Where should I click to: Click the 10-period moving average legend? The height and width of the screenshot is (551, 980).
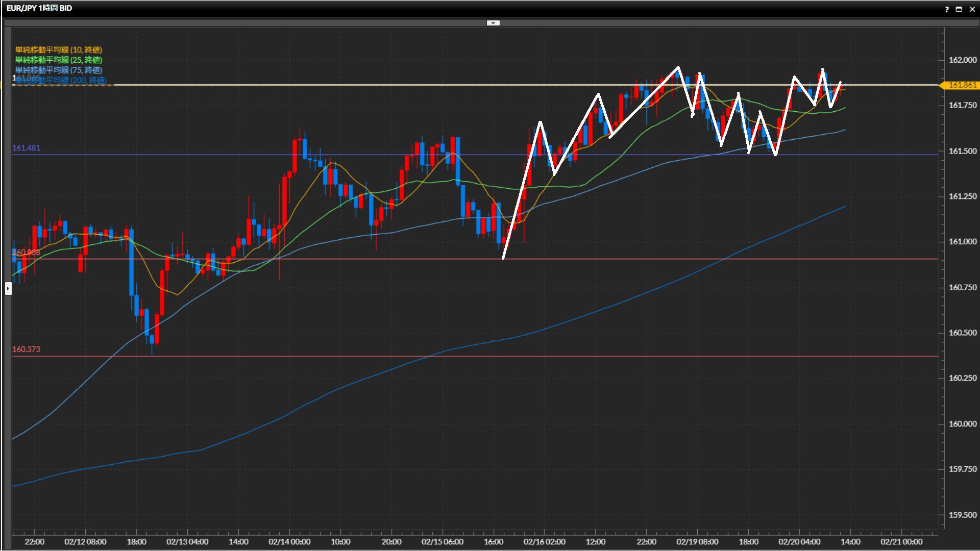point(59,49)
